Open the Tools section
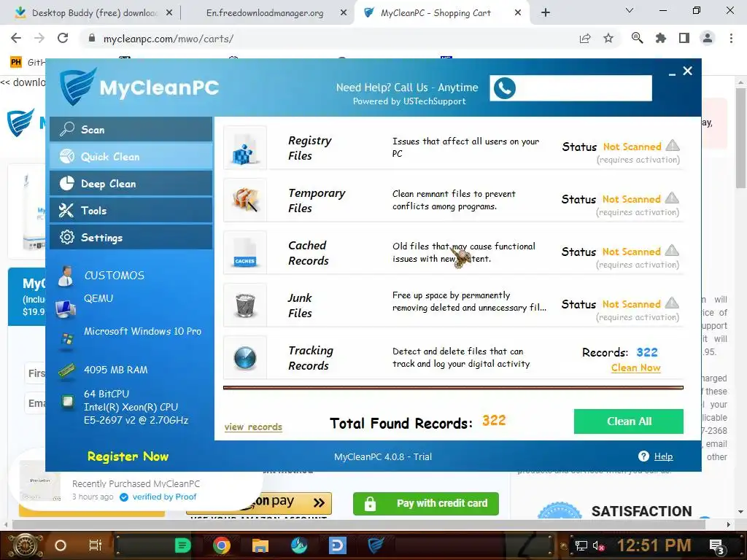This screenshot has height=560, width=747. (131, 211)
